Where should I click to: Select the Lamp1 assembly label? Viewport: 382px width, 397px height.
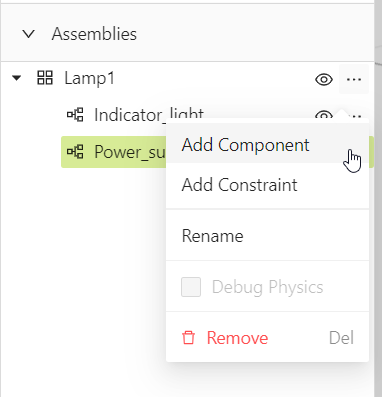click(x=89, y=79)
